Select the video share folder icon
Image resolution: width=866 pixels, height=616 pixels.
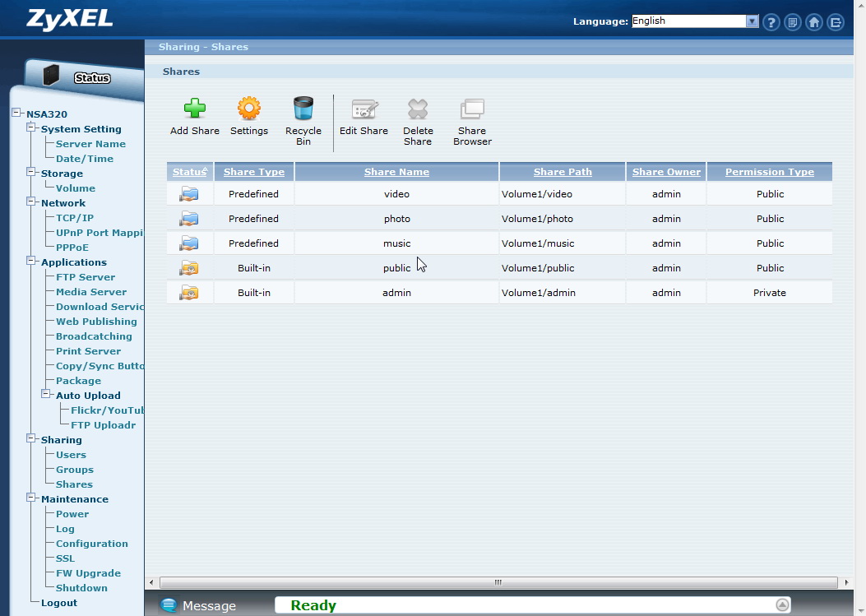[189, 194]
